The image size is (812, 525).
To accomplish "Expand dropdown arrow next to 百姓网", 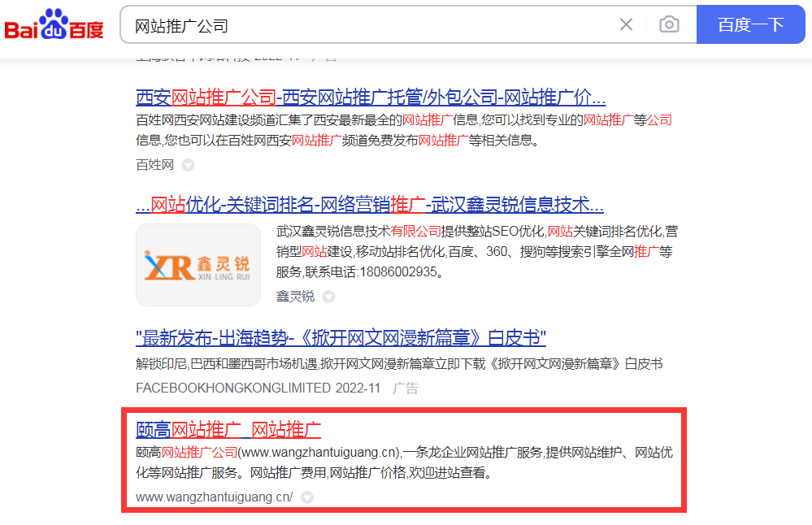I will pos(189,165).
